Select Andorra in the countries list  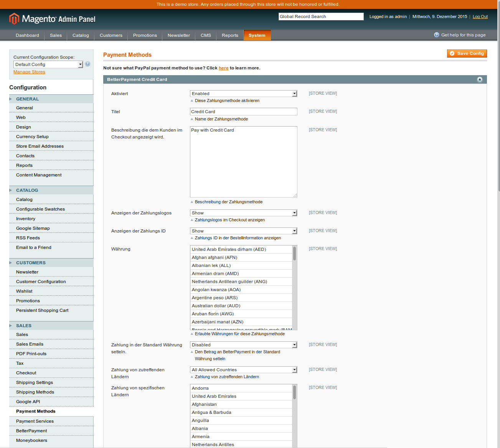click(x=241, y=388)
